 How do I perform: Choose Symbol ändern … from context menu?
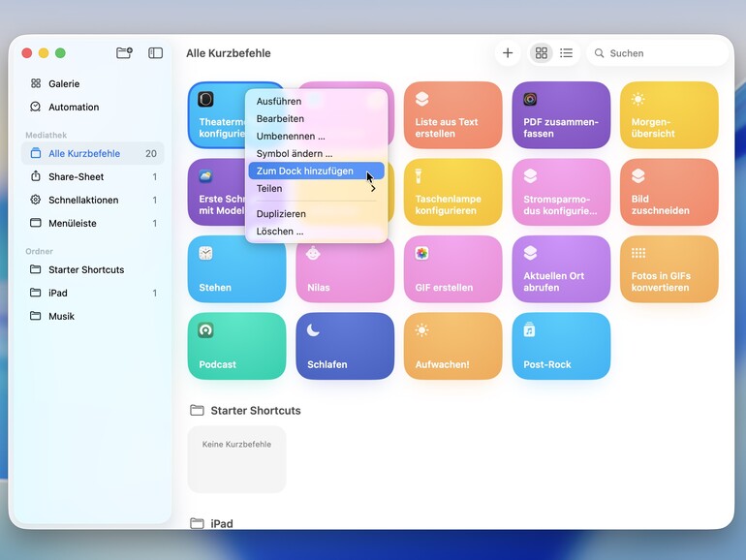316,154
